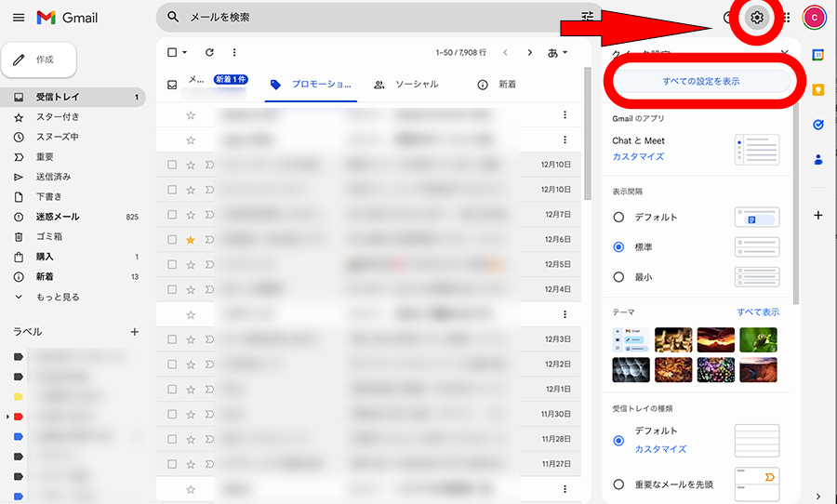Create a new label with plus icon
This screenshot has height=504, width=837.
coord(135,332)
